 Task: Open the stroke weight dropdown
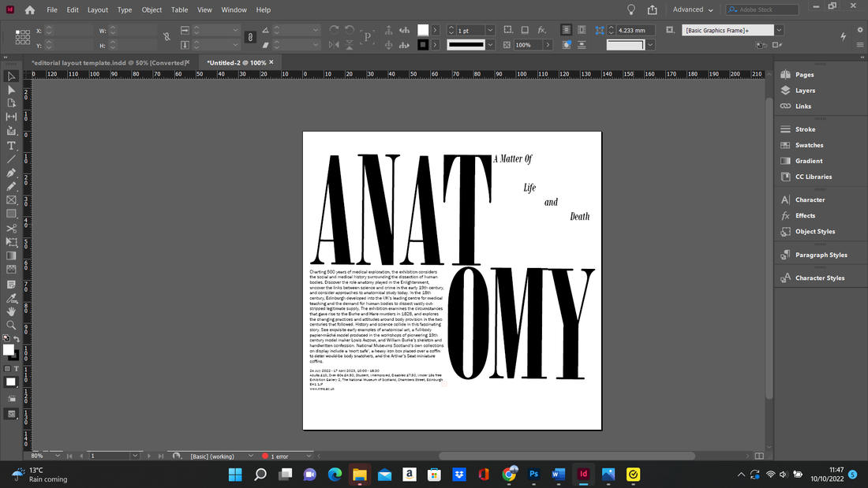[x=490, y=31]
